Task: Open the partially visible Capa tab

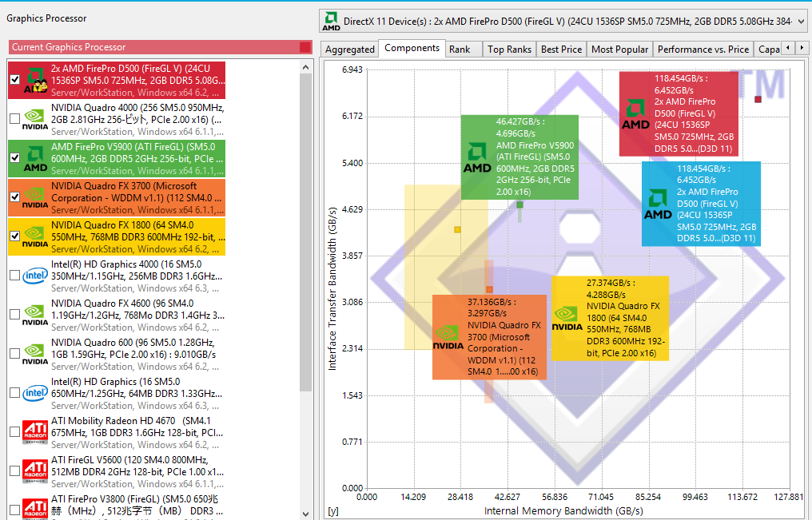Action: 767,50
